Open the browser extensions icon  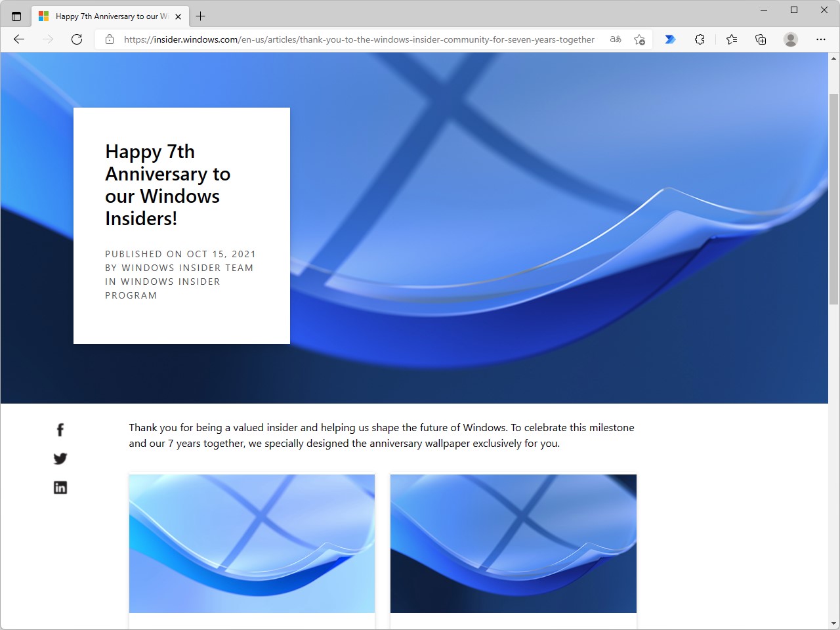pyautogui.click(x=700, y=39)
